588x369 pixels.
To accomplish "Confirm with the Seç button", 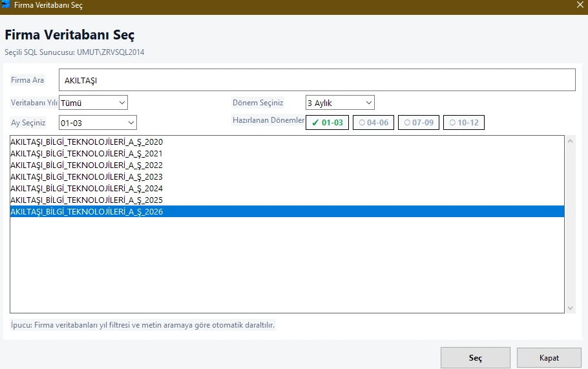I will 475,358.
